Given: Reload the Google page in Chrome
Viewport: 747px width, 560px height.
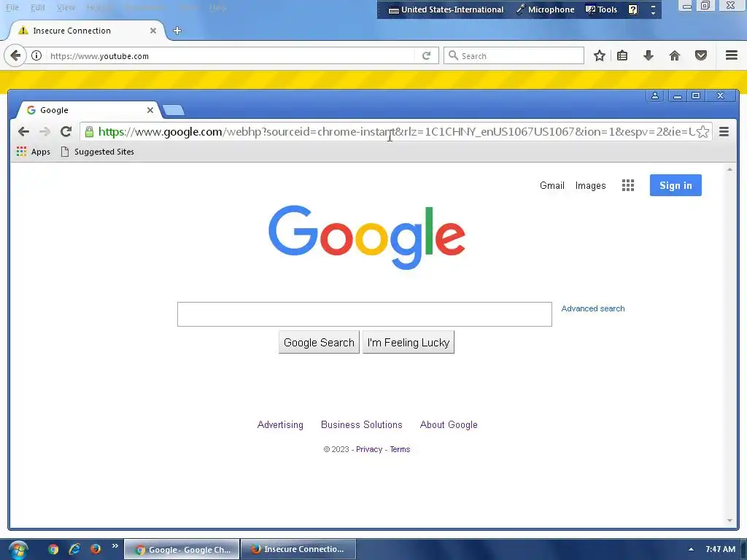Looking at the screenshot, I should tap(66, 131).
